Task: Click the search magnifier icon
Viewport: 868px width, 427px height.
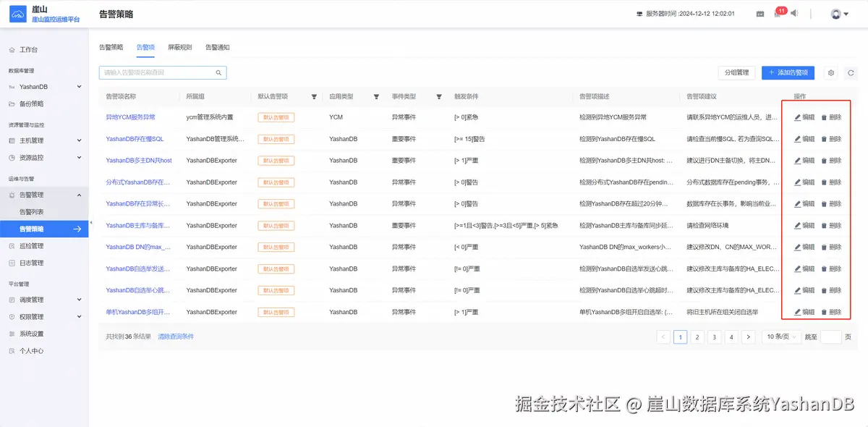Action: (x=218, y=73)
